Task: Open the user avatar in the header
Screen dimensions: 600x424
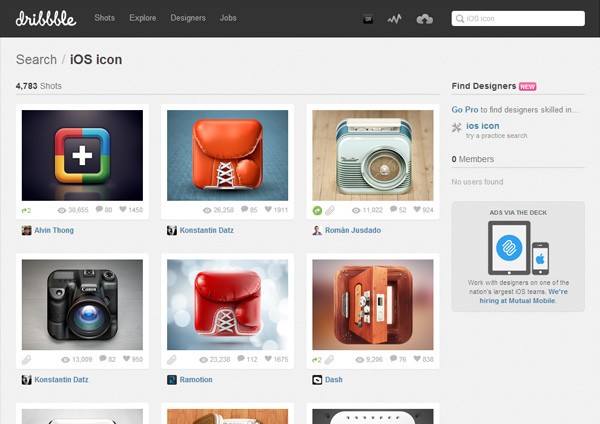Action: (x=368, y=18)
